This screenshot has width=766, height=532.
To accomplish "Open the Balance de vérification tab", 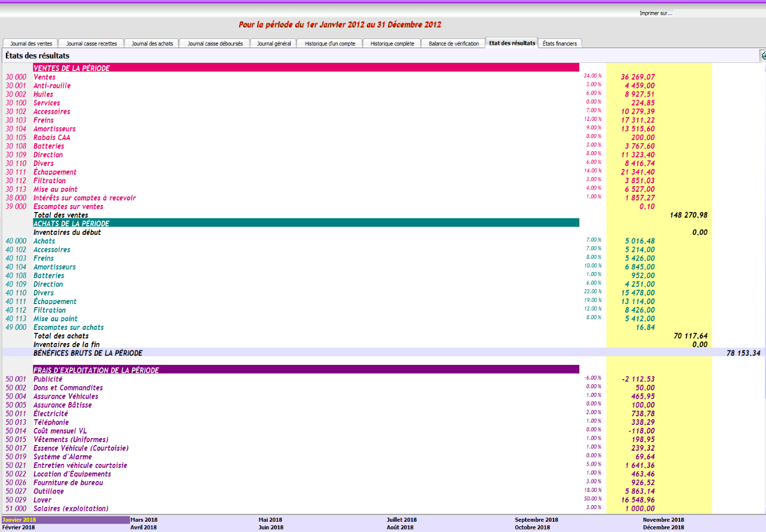I will coord(453,44).
